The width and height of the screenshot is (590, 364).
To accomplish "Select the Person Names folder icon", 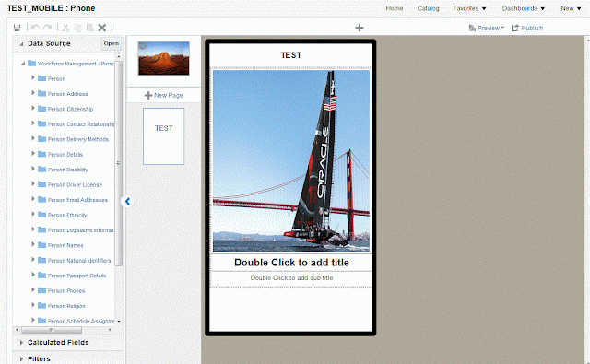I will tap(41, 245).
